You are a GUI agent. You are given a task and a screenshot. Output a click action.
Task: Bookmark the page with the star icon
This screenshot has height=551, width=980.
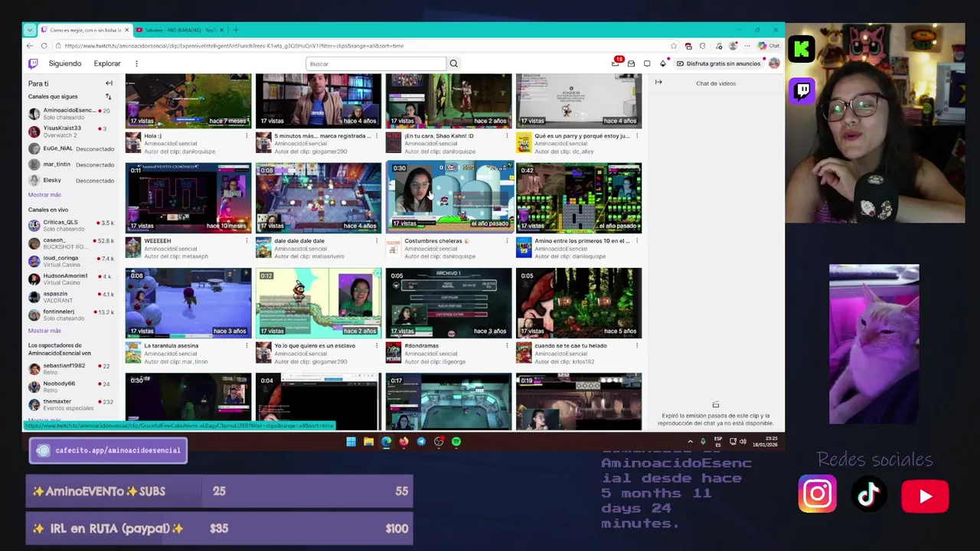(674, 46)
